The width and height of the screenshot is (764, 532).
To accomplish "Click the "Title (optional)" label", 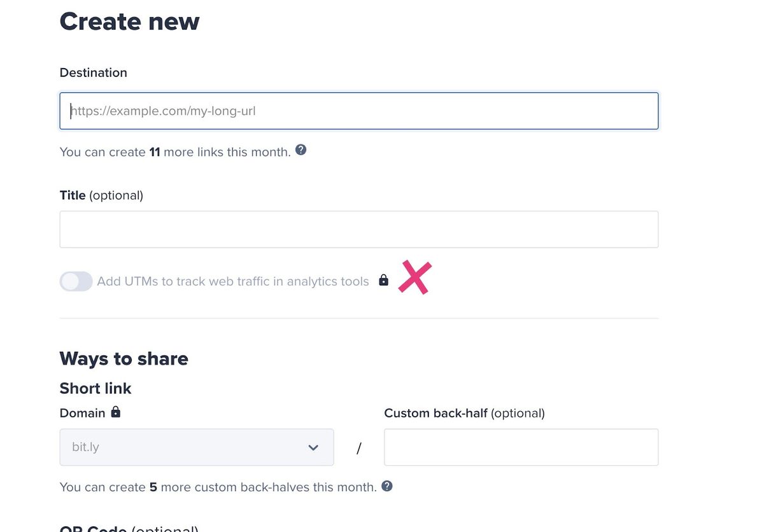I will click(101, 195).
